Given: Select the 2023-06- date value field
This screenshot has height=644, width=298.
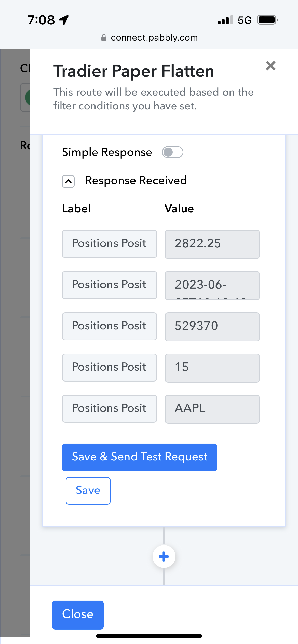Looking at the screenshot, I should pos(212,285).
